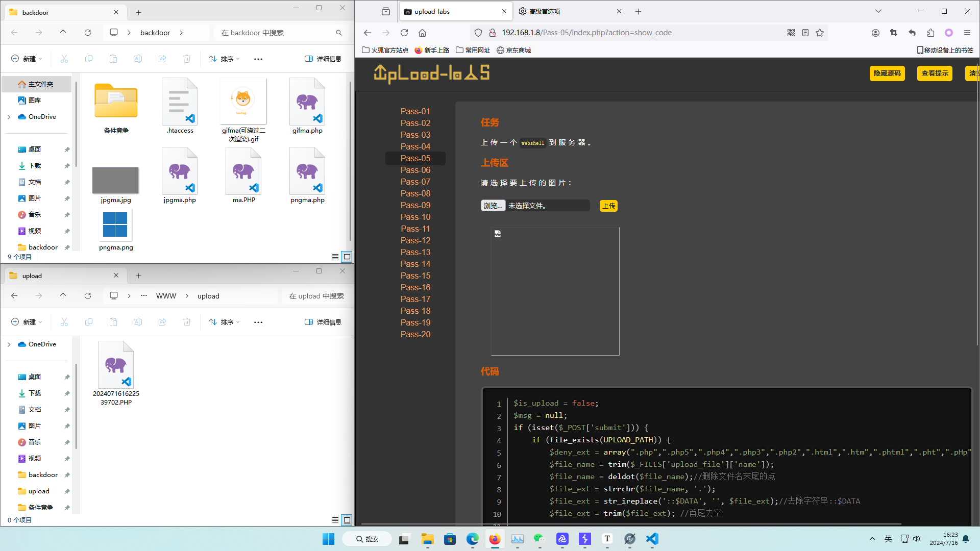The image size is (980, 551).
Task: Switch upload folder to large icons view
Action: pyautogui.click(x=347, y=520)
